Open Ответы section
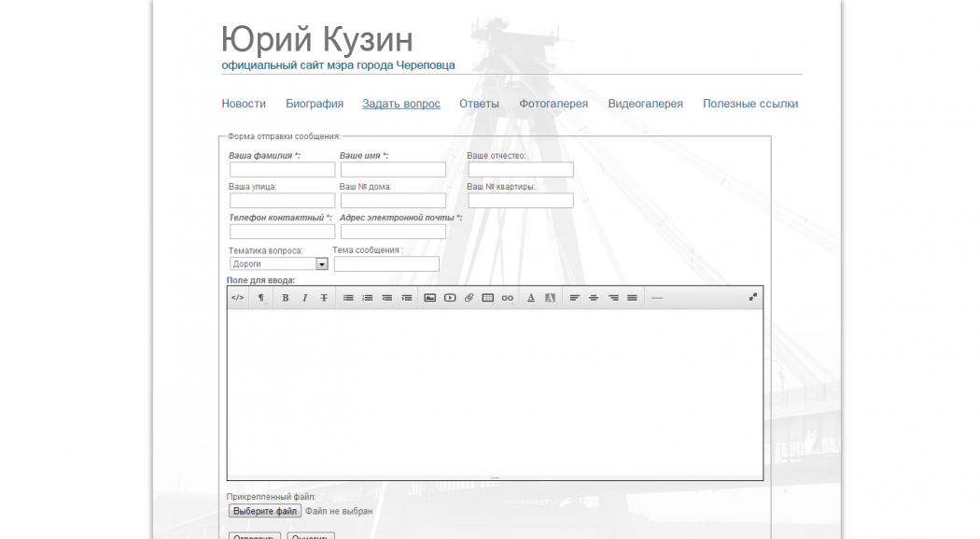Image resolution: width=980 pixels, height=539 pixels. [480, 104]
